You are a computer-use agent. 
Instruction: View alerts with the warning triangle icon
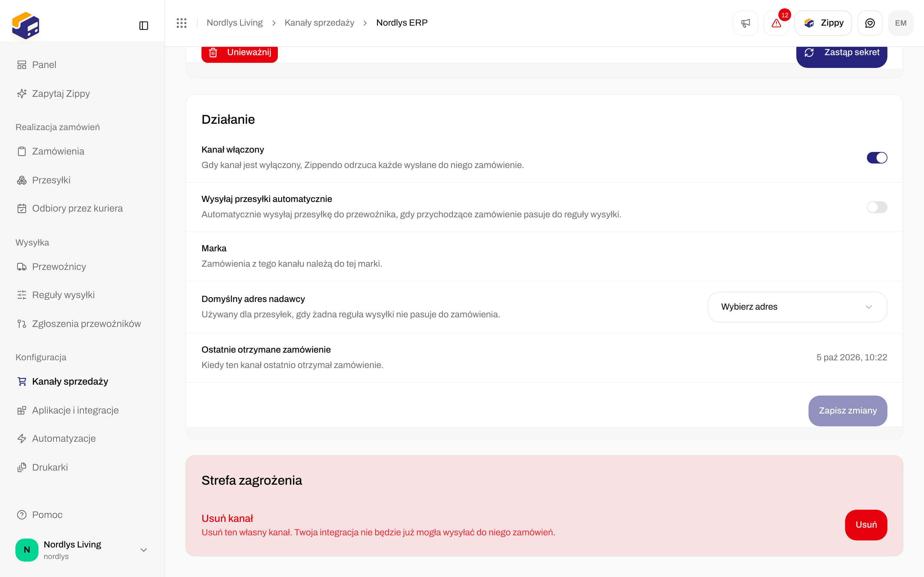point(776,23)
